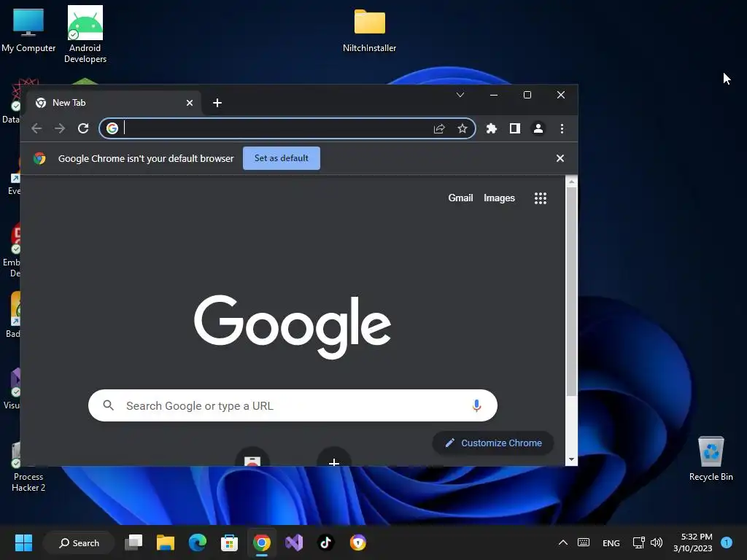Open a new tab with plus button

coord(217,103)
